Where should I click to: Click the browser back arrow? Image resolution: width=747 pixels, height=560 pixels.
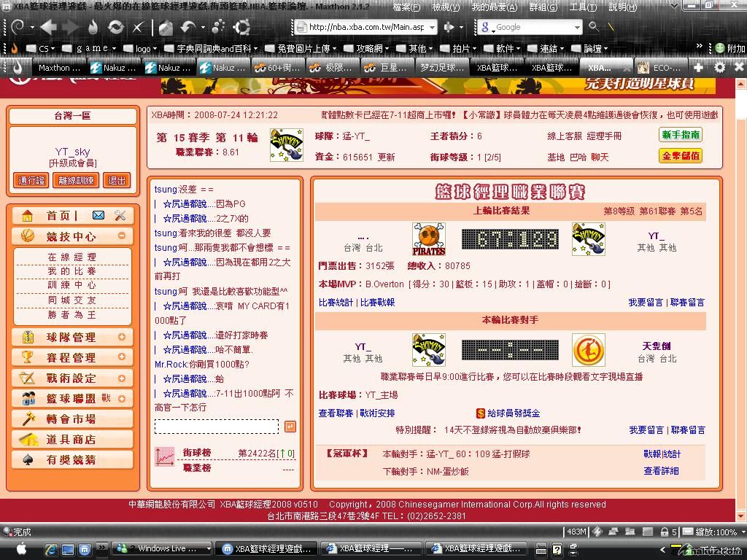[48, 28]
